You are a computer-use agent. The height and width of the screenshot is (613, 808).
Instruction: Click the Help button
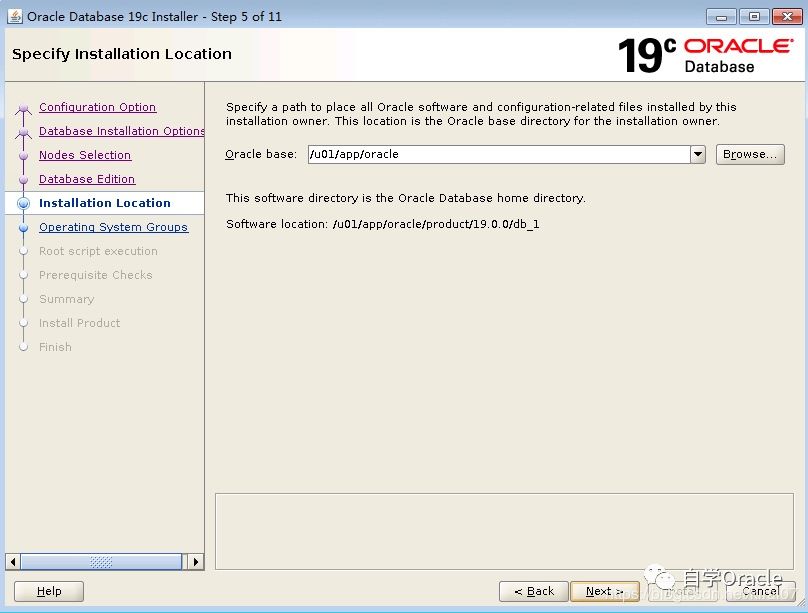tap(49, 591)
